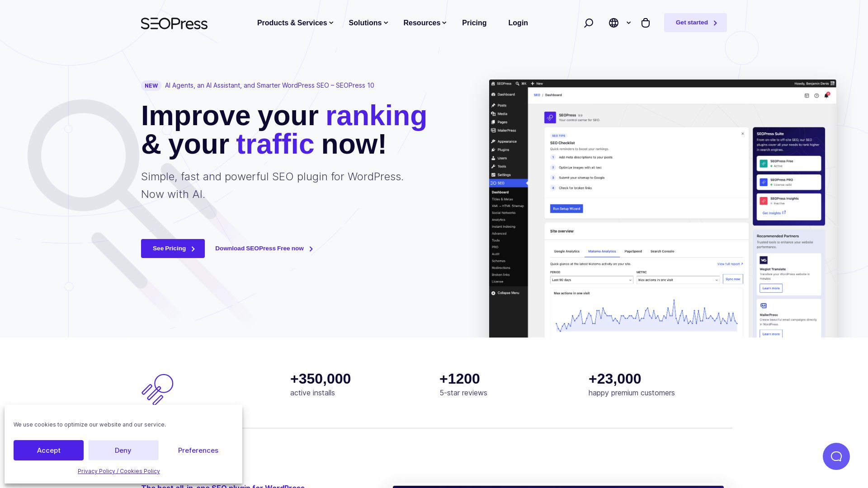Open the Login page
868x488 pixels.
click(x=518, y=23)
